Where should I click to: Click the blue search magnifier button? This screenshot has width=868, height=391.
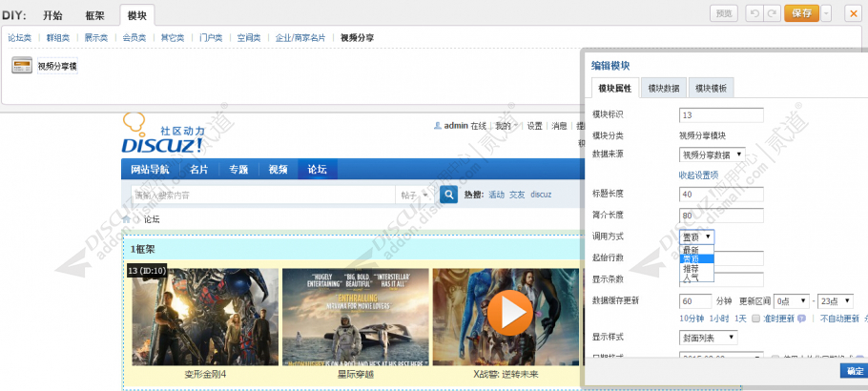[x=448, y=195]
